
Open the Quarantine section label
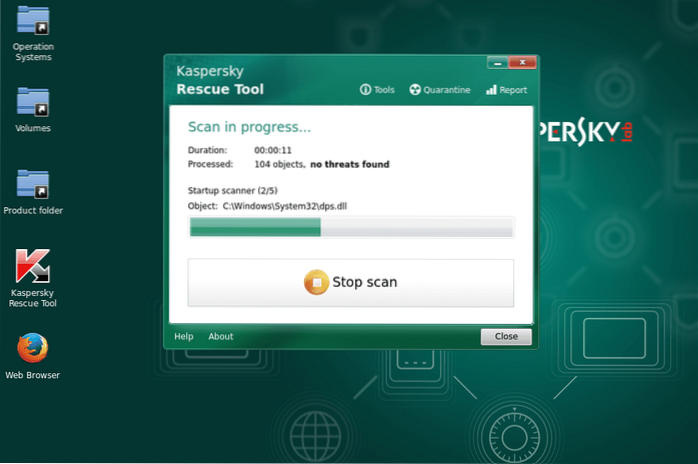(x=446, y=90)
